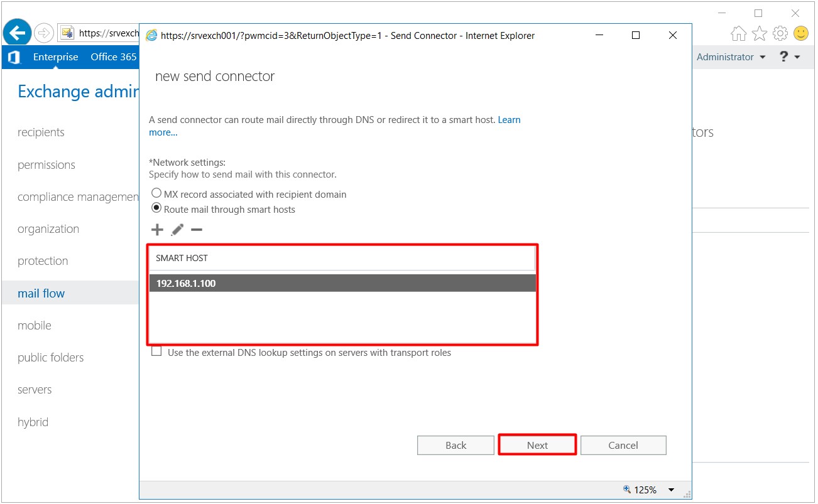
Task: Open the mail flow section
Action: coord(41,293)
